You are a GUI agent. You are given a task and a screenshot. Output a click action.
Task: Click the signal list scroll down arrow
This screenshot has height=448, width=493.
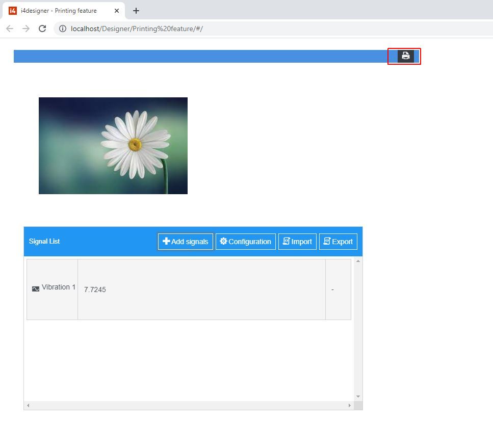click(358, 397)
